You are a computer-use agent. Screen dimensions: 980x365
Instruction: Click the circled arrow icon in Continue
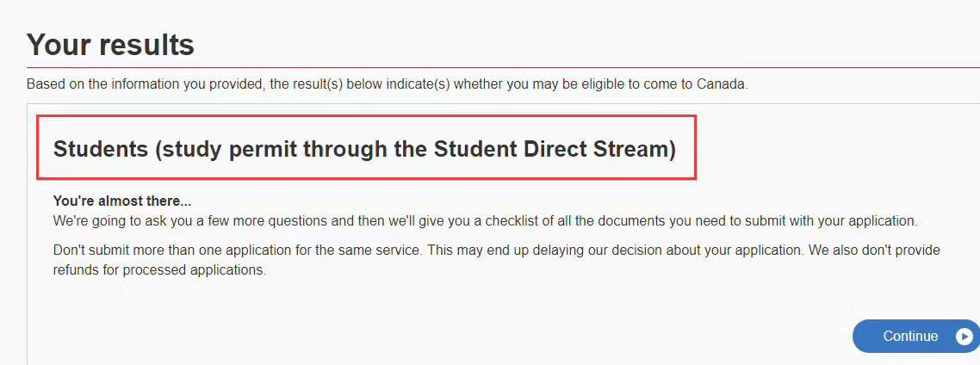pyautogui.click(x=964, y=337)
